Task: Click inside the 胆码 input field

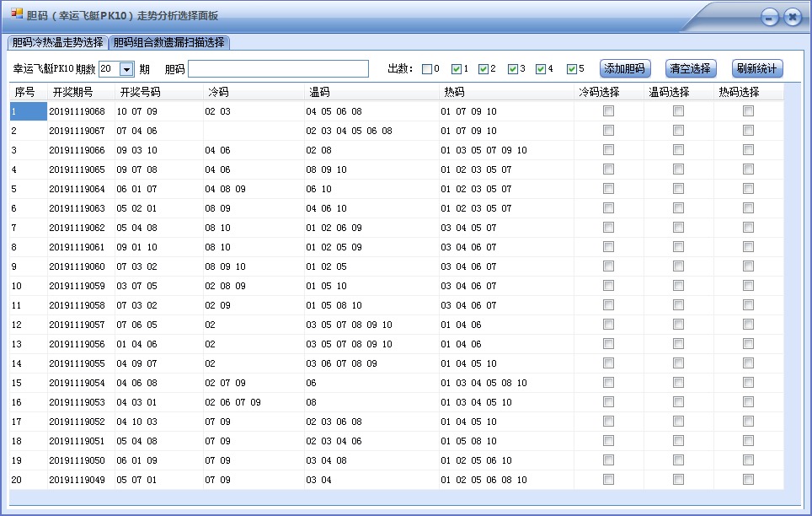Action: pyautogui.click(x=278, y=68)
